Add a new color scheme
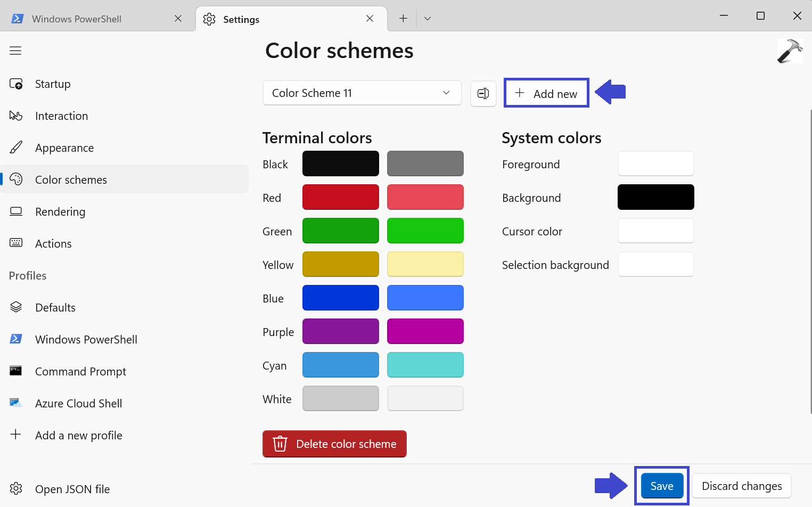The image size is (812, 507). pyautogui.click(x=546, y=94)
